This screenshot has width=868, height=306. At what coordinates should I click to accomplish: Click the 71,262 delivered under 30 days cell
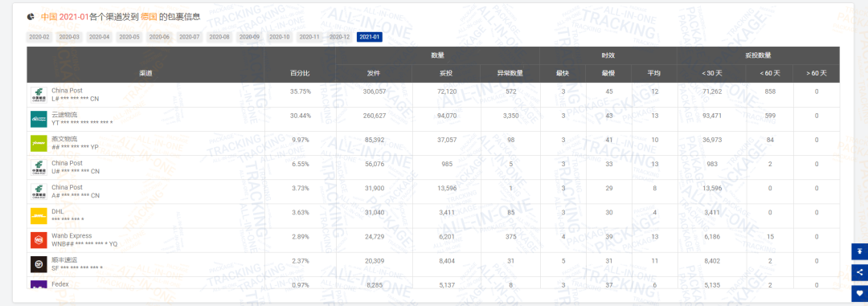pyautogui.click(x=712, y=92)
